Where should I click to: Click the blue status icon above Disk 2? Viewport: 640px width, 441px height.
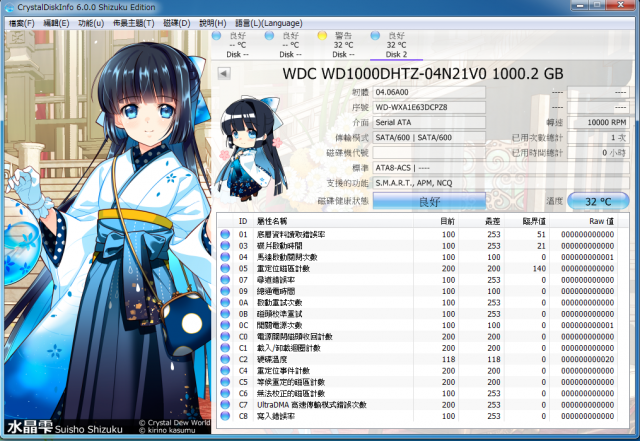point(375,36)
